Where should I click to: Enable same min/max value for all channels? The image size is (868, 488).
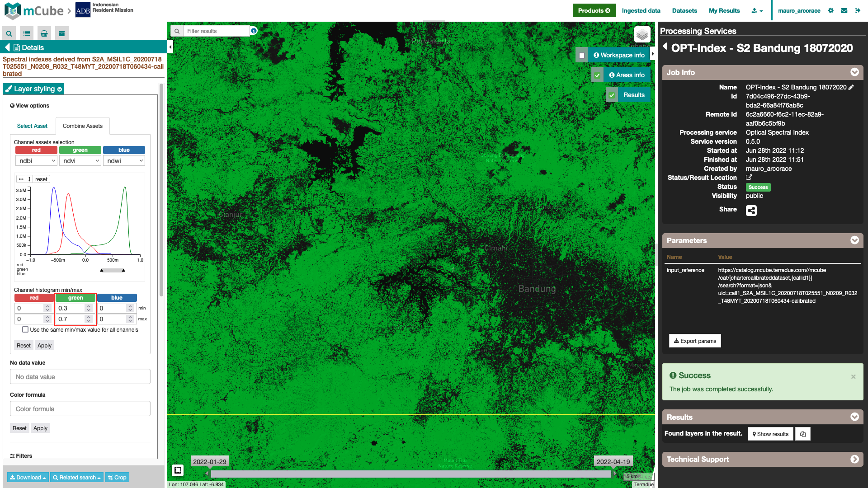(26, 330)
